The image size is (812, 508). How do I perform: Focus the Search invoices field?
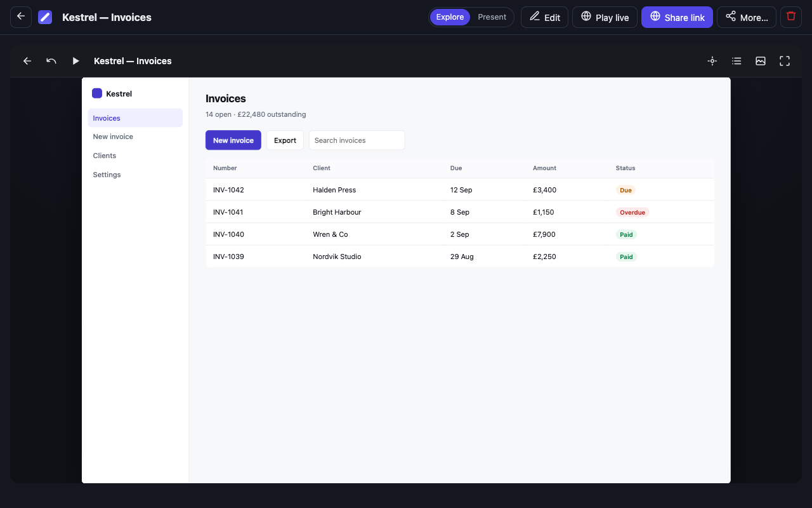coord(357,140)
